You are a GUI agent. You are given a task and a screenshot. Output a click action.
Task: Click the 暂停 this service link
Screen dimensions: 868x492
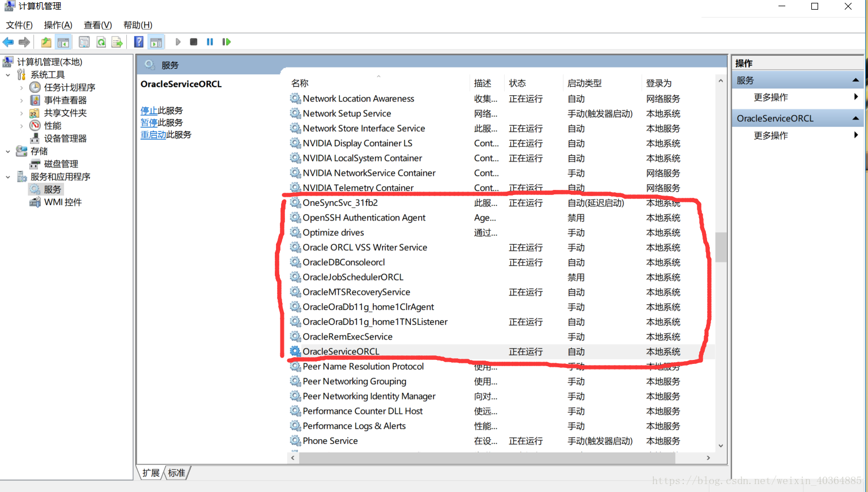point(149,122)
